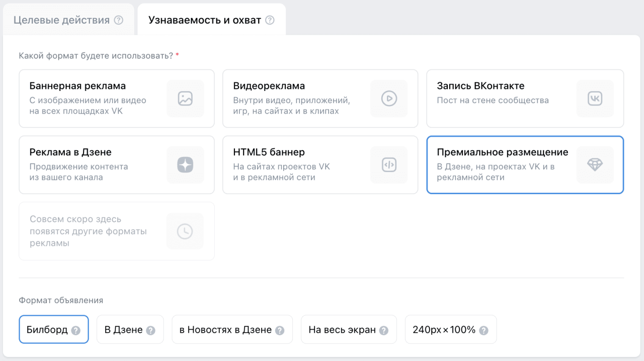Click the diamond icon in Премиальное размещение

tap(595, 165)
